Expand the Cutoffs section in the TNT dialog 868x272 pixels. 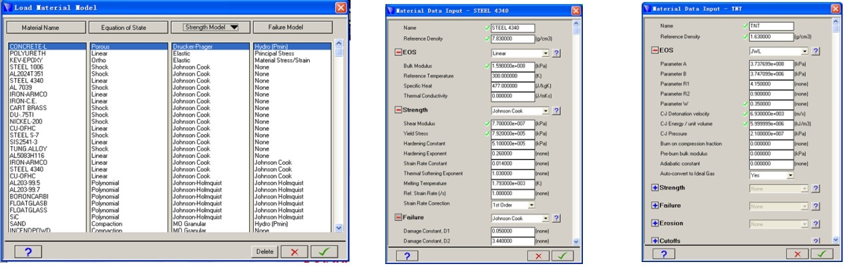(x=655, y=240)
